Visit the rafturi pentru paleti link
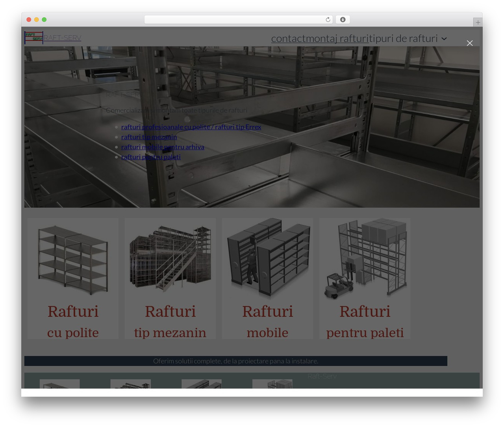504x427 pixels. [151, 156]
